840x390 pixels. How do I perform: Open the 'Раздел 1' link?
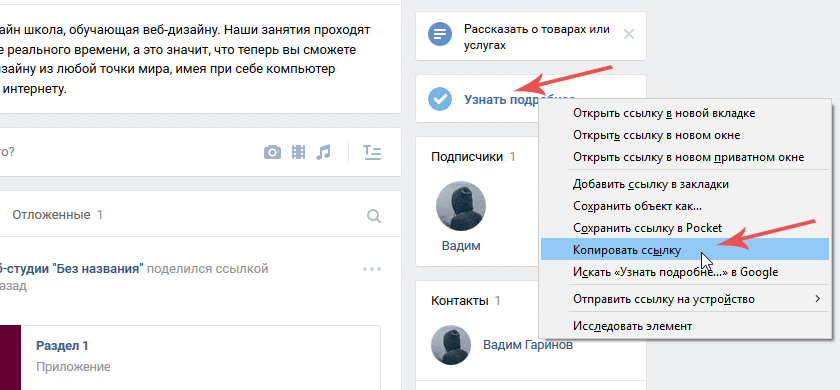[62, 346]
